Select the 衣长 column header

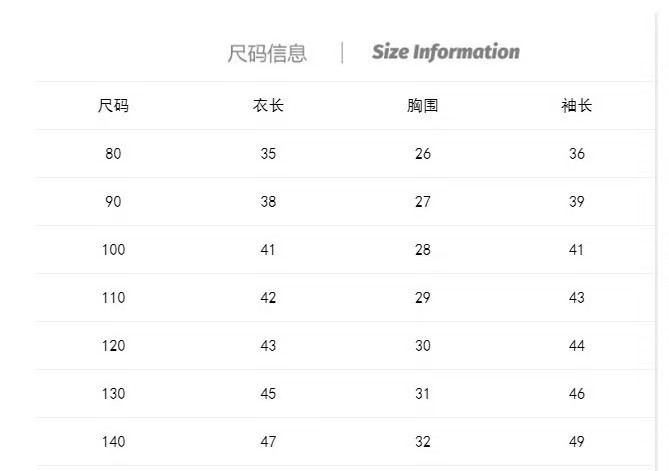coord(268,106)
